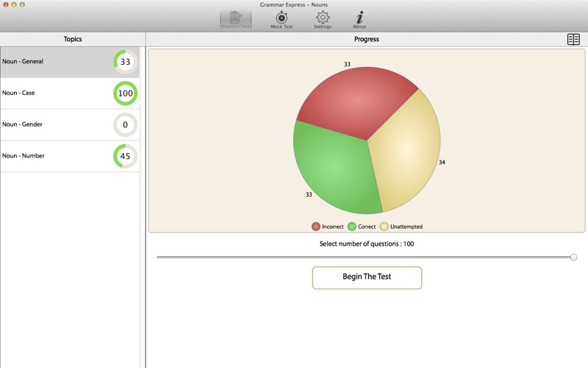Click the number of questions slider handle

573,257
